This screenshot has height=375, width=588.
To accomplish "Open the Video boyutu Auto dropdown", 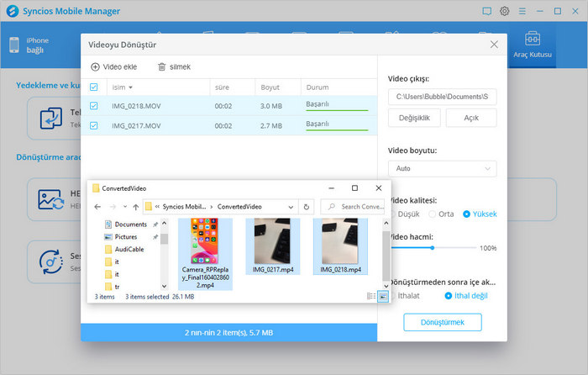I will click(442, 168).
